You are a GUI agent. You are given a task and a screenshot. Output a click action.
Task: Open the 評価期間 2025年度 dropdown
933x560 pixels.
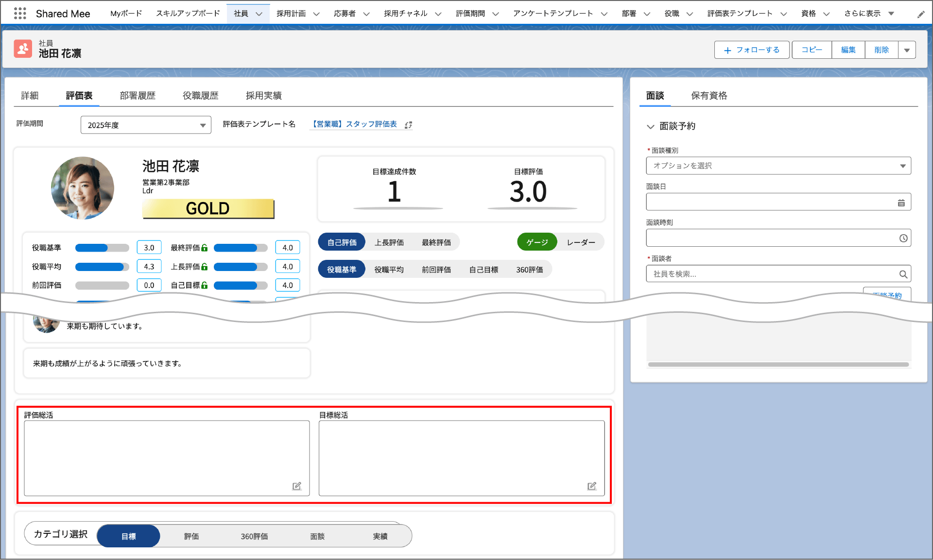point(146,125)
